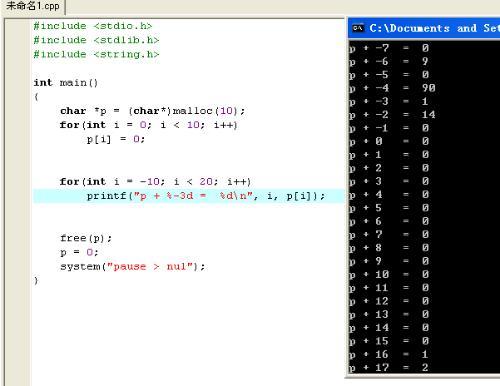Click the console window's cmd icon
Viewport: 500px width, 386px height.
coord(358,28)
